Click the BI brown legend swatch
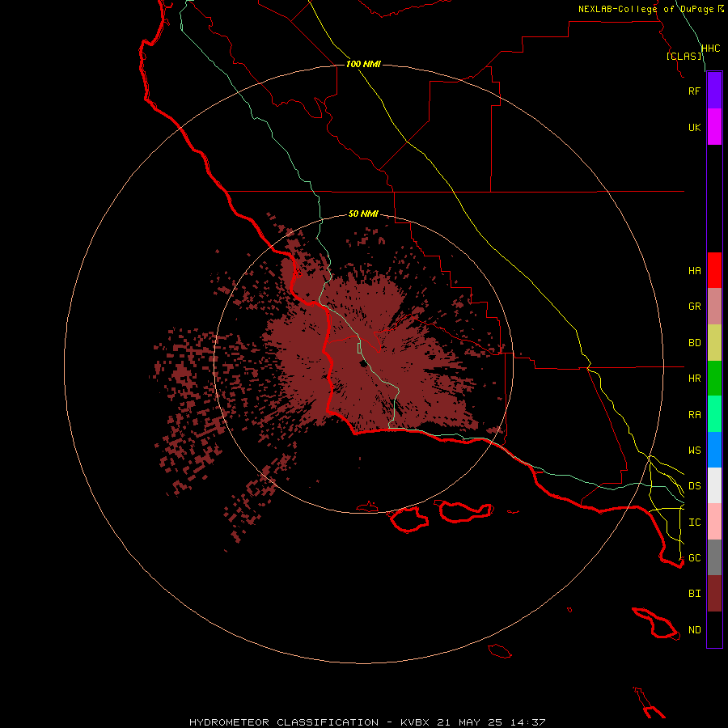 (714, 594)
